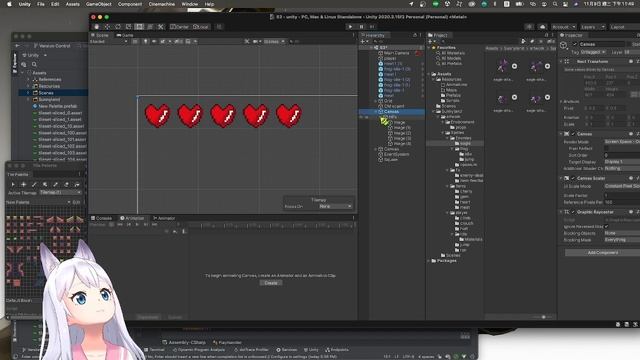Switch to the Console tab

tap(101, 218)
